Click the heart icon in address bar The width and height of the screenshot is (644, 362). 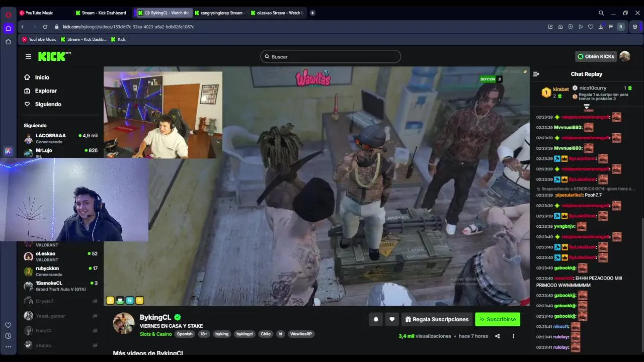tap(591, 27)
